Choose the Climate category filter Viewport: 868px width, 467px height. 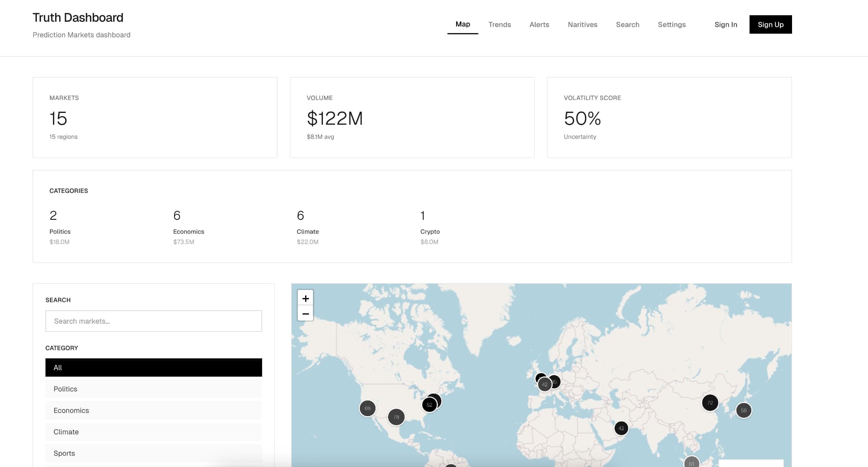pos(154,432)
